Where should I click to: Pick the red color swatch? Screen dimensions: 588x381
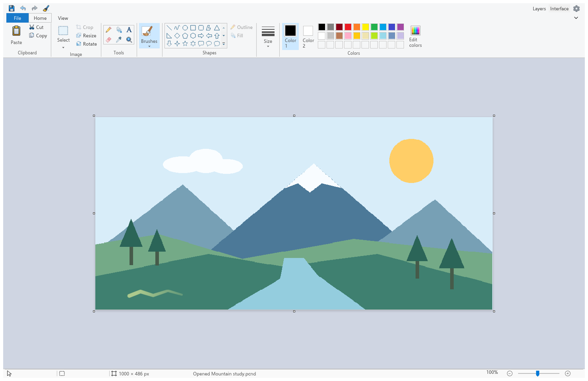pos(348,27)
